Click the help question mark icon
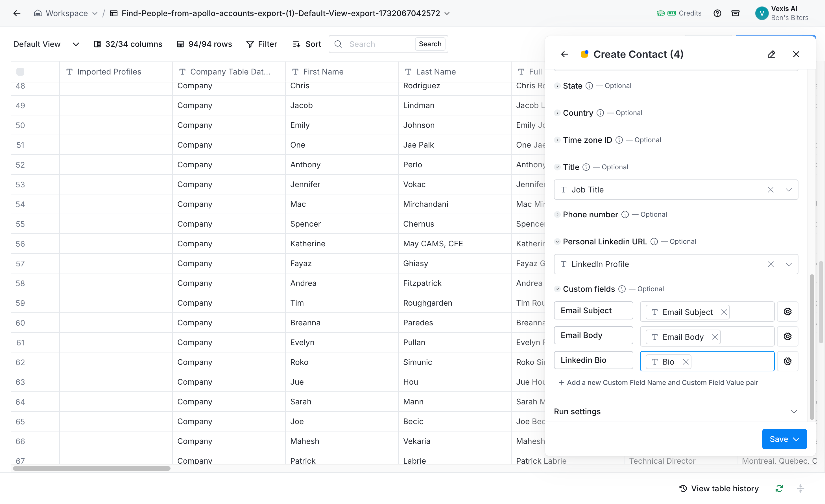Screen dimensions: 825x504 (717, 13)
